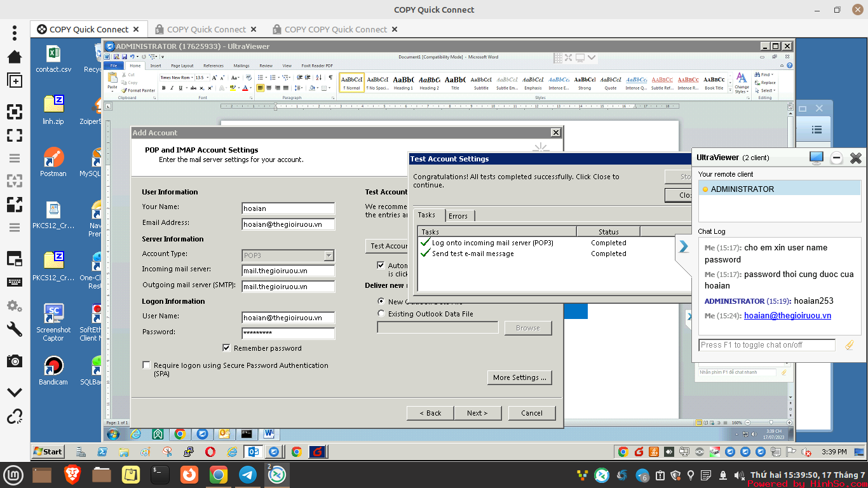
Task: Click the Opera icon on remote taskbar
Action: coord(210,452)
